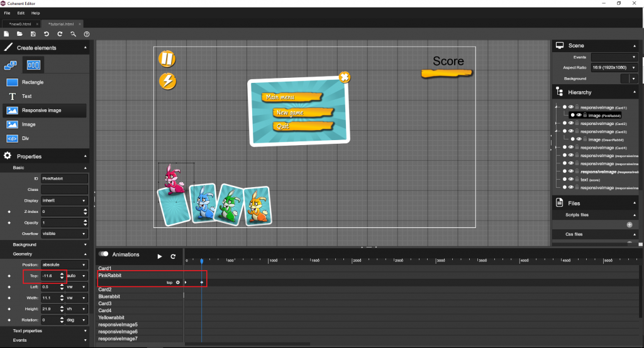
Task: Click the New file toolbar icon
Action: pos(6,34)
